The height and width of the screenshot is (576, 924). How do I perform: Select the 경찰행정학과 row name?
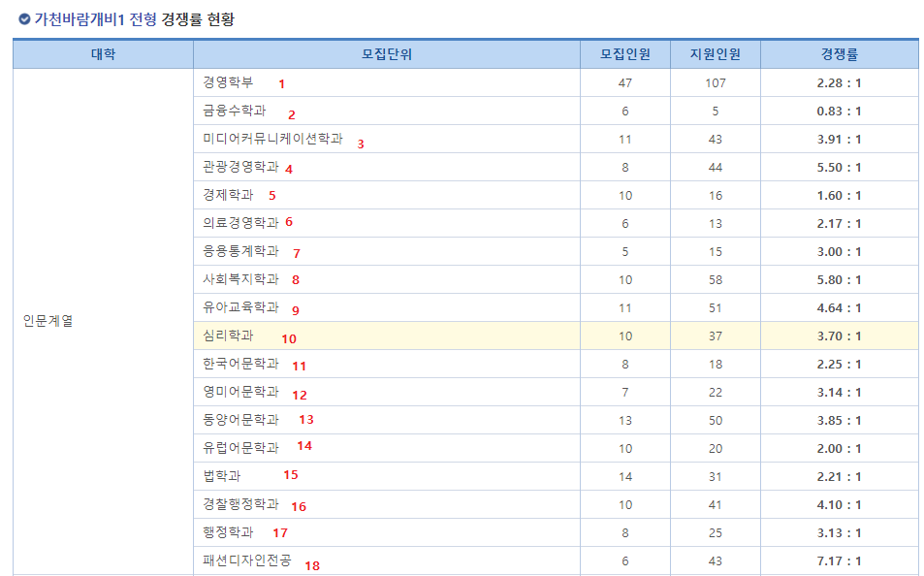(240, 504)
